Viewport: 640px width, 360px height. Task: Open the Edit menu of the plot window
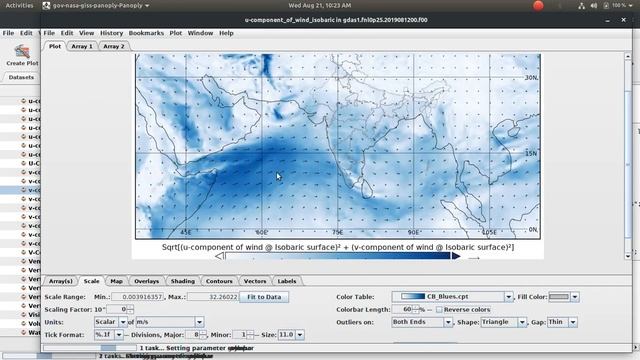pos(67,33)
